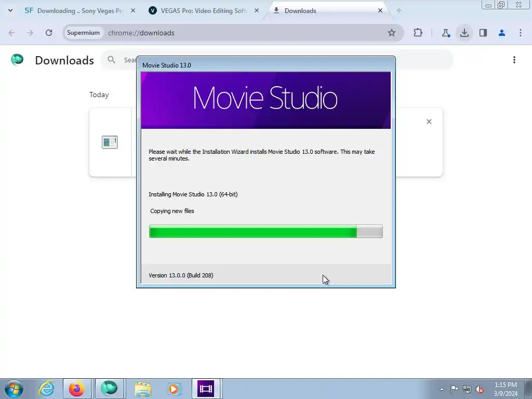The width and height of the screenshot is (532, 399).
Task: Open the network status tray icon
Action: pyautogui.click(x=467, y=389)
